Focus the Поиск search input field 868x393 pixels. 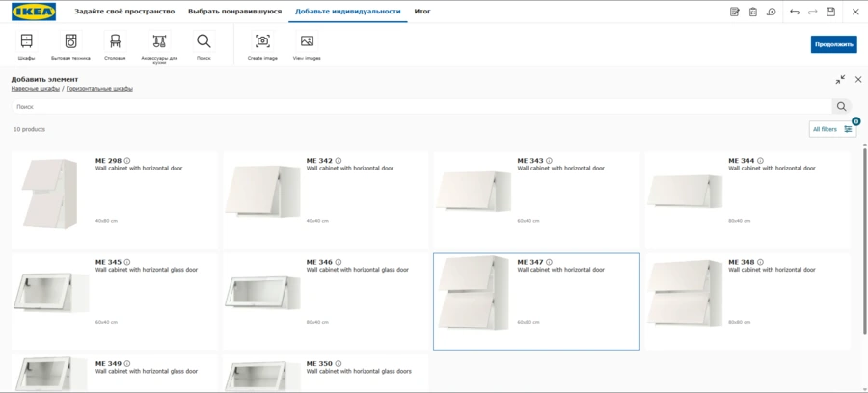[x=421, y=107]
